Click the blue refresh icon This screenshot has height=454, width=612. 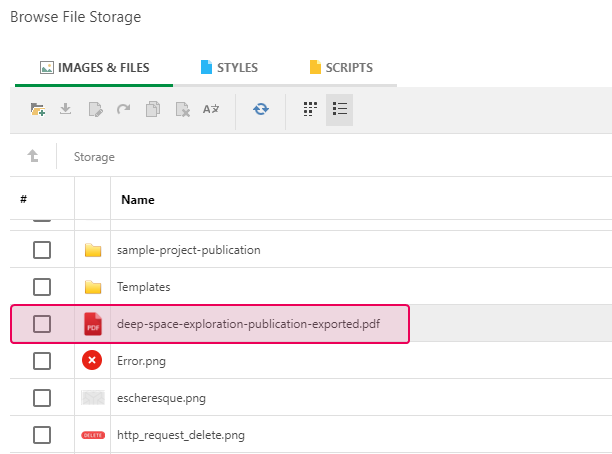point(261,109)
